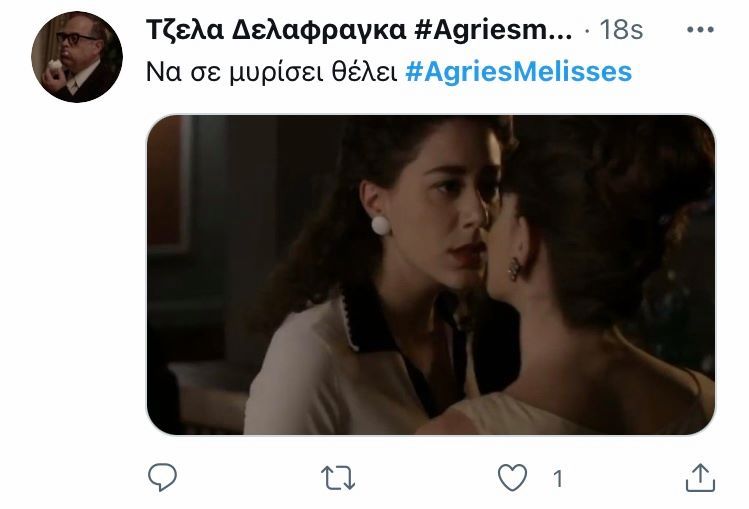Open the embedded video thumbnail

[431, 275]
